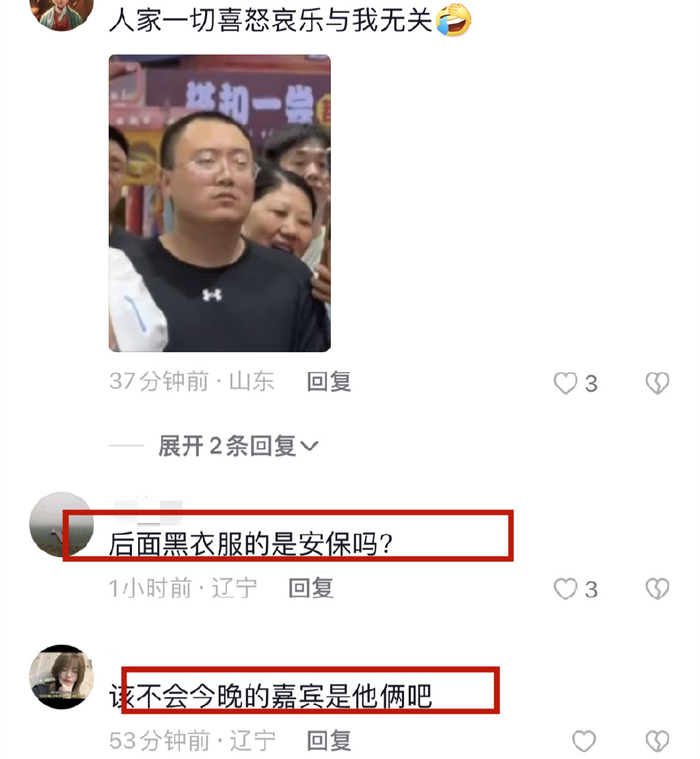Image resolution: width=700 pixels, height=759 pixels.
Task: Tap the 后面黑衣服的是安保吗? comment text
Action: [x=250, y=544]
